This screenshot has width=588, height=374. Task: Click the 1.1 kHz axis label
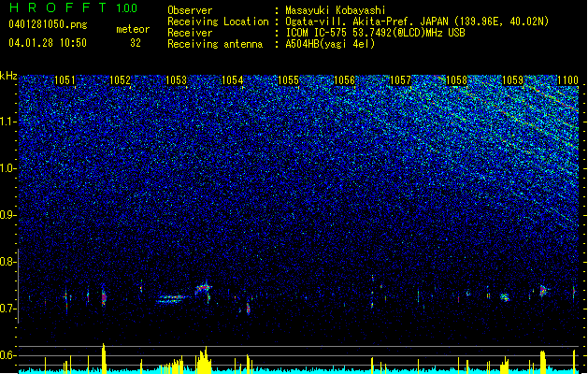point(7,122)
